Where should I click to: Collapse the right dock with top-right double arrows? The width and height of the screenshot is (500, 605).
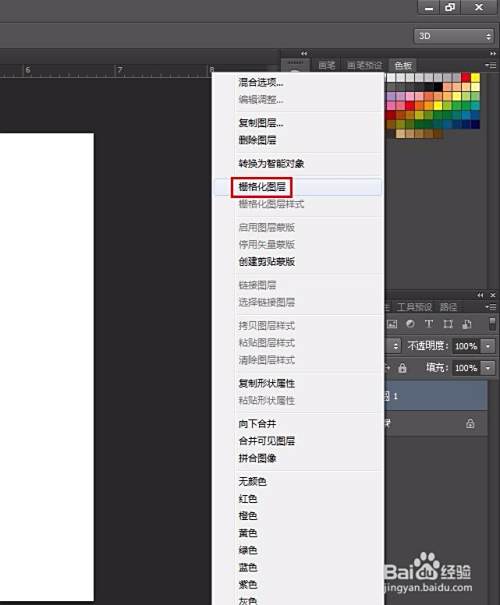click(493, 53)
